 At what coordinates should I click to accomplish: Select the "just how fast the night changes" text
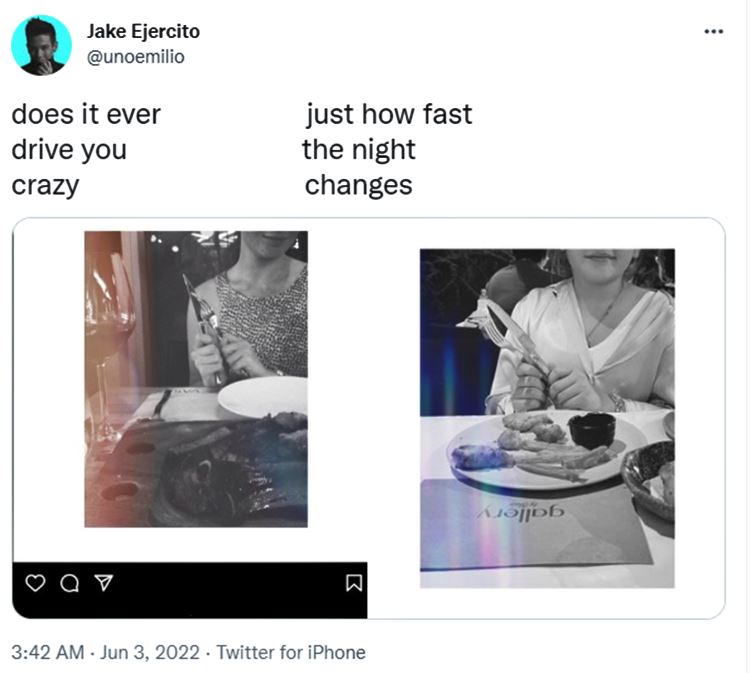click(388, 150)
